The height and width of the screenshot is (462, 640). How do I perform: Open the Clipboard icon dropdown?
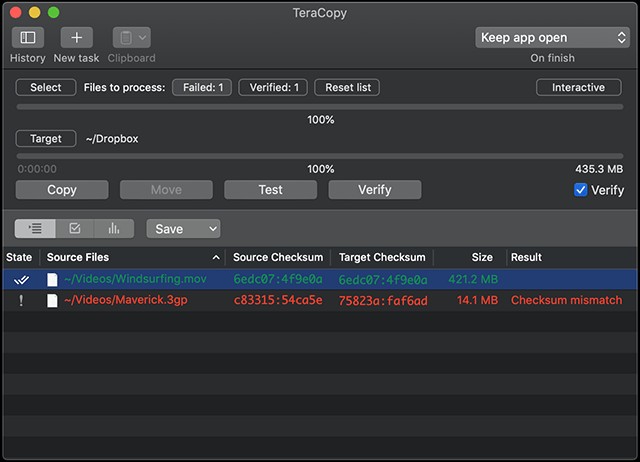131,38
